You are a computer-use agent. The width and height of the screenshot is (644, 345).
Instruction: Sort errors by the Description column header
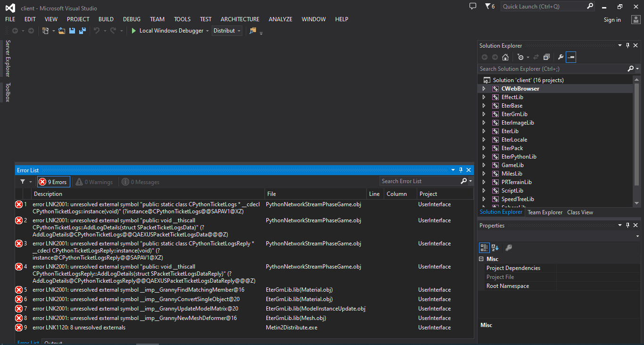point(148,194)
